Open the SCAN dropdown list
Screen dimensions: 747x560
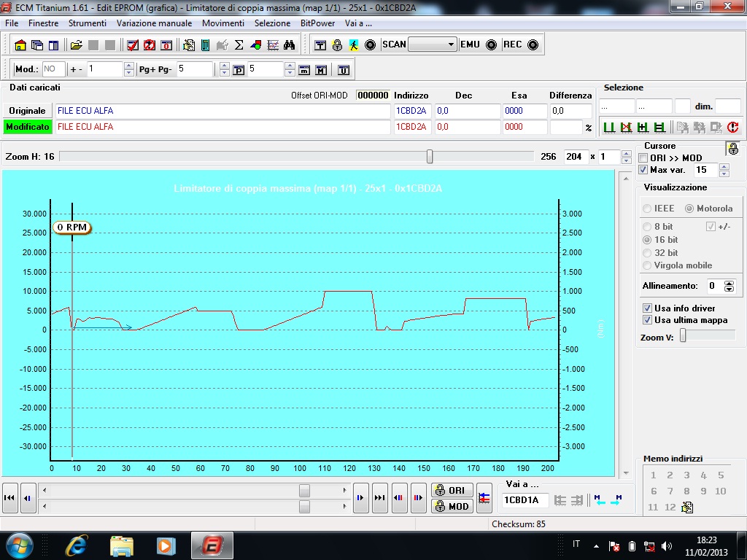pos(451,44)
